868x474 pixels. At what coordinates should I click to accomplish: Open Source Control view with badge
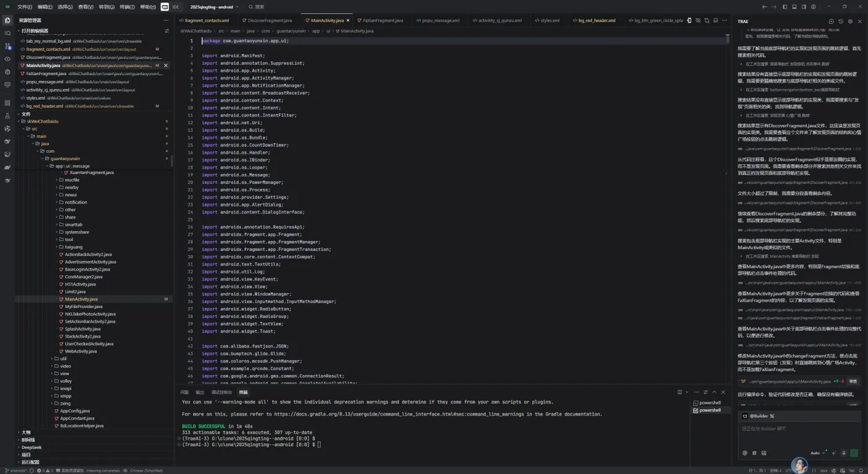(7, 46)
